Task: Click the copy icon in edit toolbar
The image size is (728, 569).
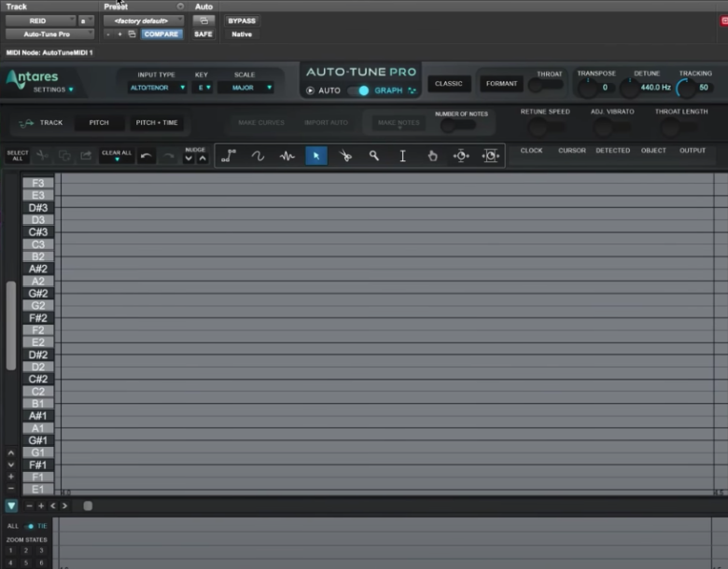Action: 64,156
